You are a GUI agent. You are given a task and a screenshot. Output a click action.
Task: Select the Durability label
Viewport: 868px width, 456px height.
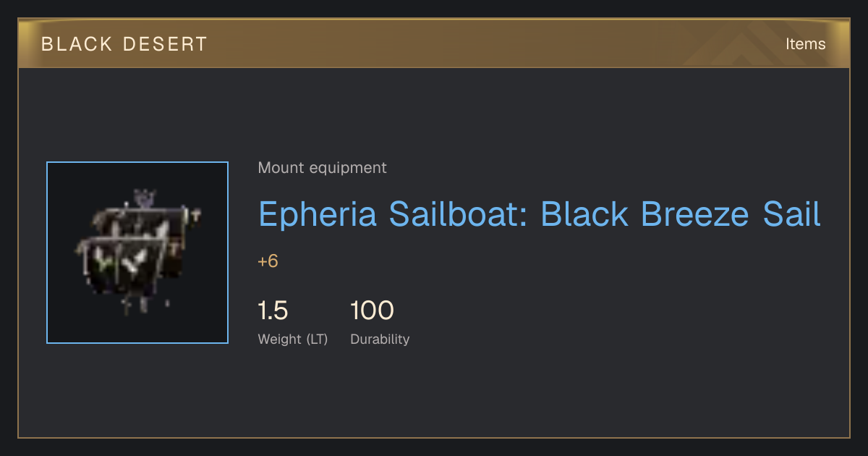380,339
